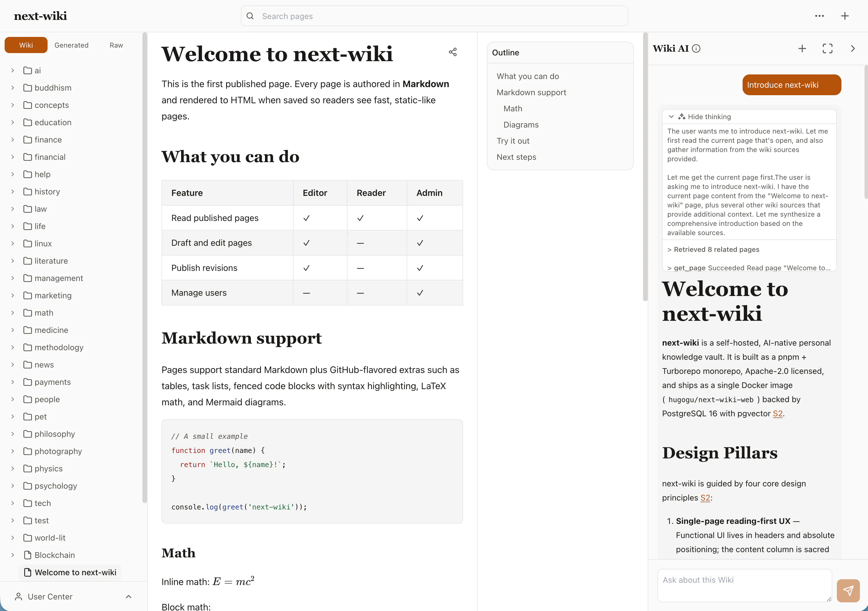
Task: Focus the Ask about this Wiki box
Action: coord(744,585)
